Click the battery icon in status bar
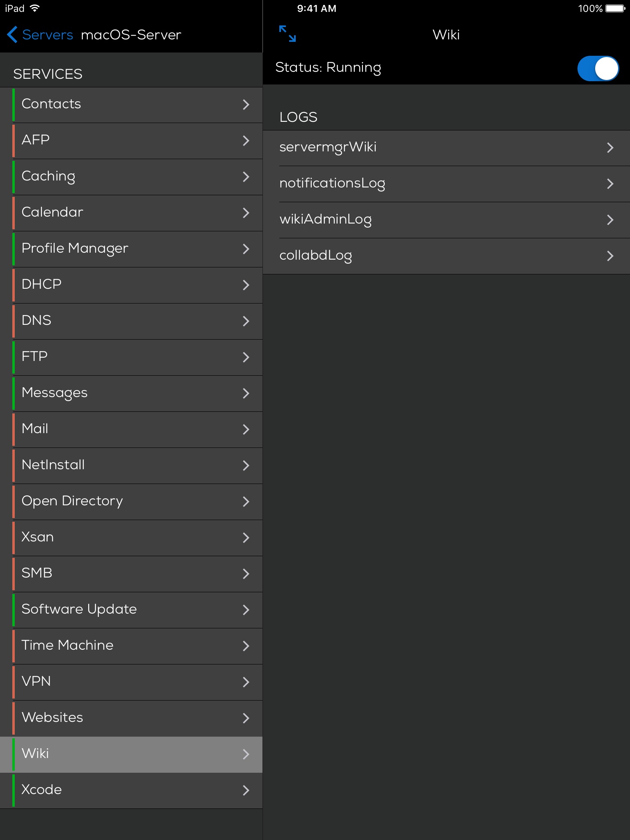This screenshot has height=840, width=630. (x=615, y=9)
